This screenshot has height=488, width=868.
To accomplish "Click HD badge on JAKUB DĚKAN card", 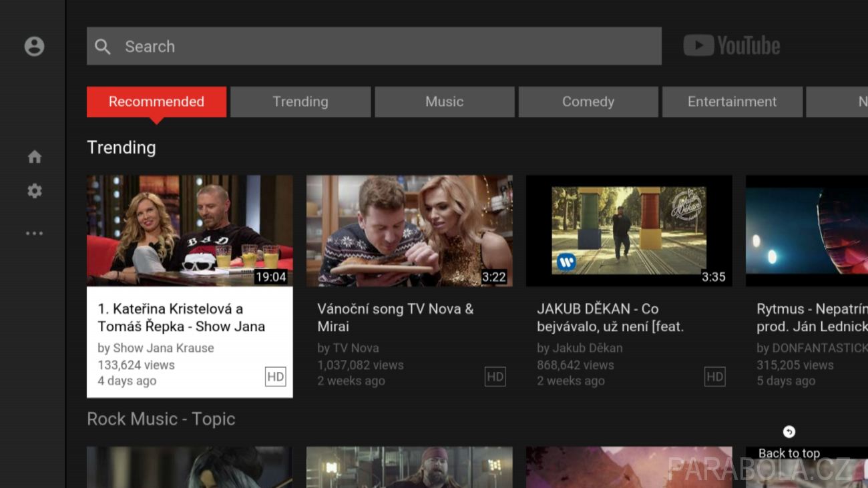I will click(x=714, y=377).
